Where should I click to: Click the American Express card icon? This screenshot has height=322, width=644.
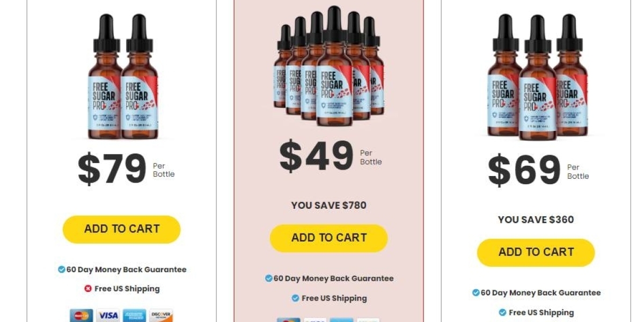(135, 316)
